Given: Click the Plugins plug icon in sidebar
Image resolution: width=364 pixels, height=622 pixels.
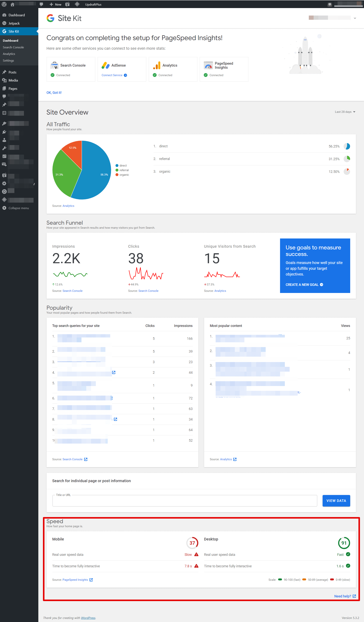Looking at the screenshot, I should [x=4, y=132].
